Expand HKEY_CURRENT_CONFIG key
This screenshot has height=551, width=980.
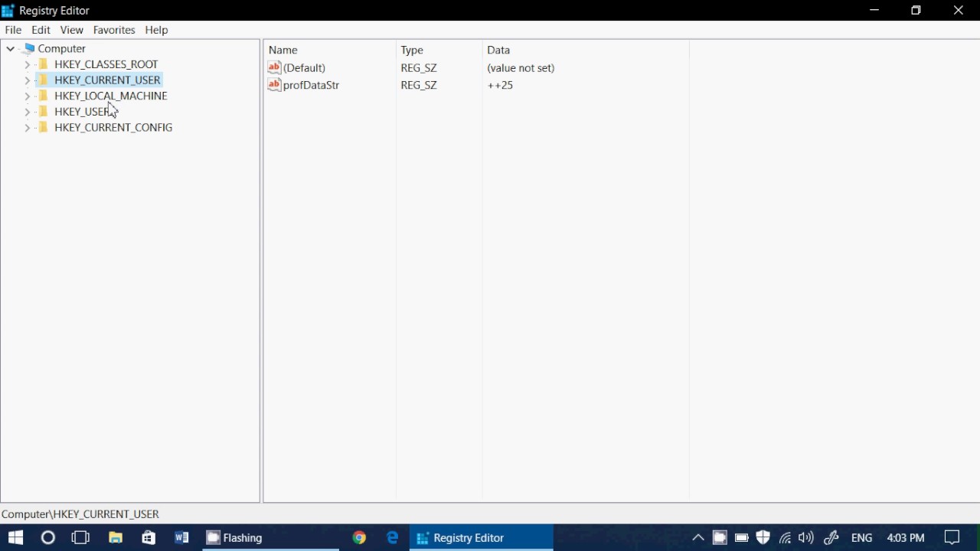pos(27,128)
